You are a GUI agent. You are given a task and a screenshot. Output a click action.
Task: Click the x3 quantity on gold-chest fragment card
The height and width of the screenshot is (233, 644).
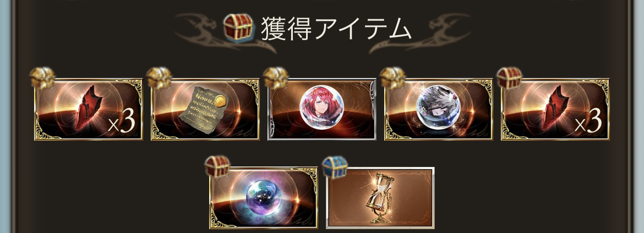pos(122,121)
